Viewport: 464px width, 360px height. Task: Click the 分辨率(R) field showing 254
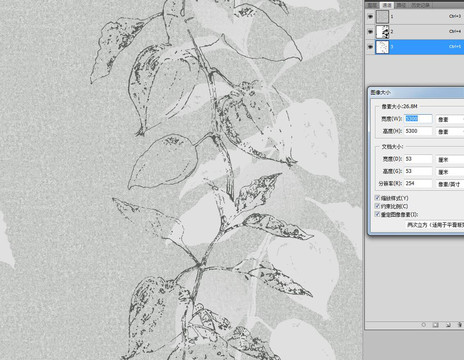click(x=418, y=184)
